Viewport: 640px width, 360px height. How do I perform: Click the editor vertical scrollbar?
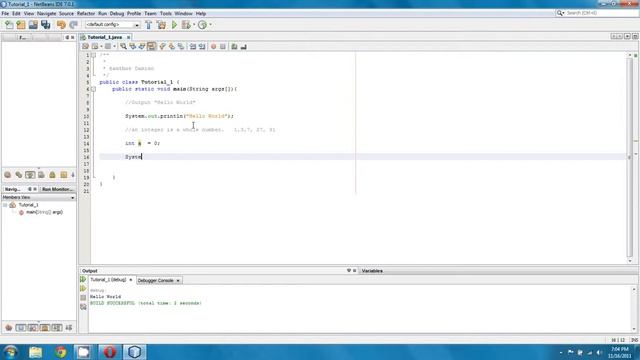tap(630, 157)
